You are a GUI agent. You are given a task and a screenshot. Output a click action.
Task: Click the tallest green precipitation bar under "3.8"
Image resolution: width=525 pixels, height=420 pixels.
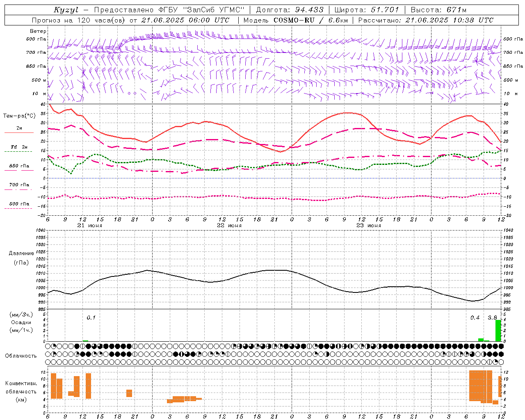(498, 330)
